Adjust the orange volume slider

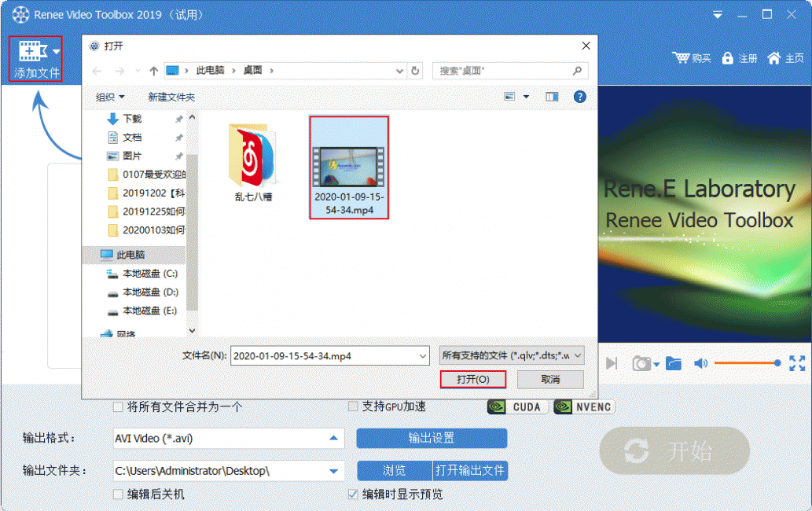[748, 363]
